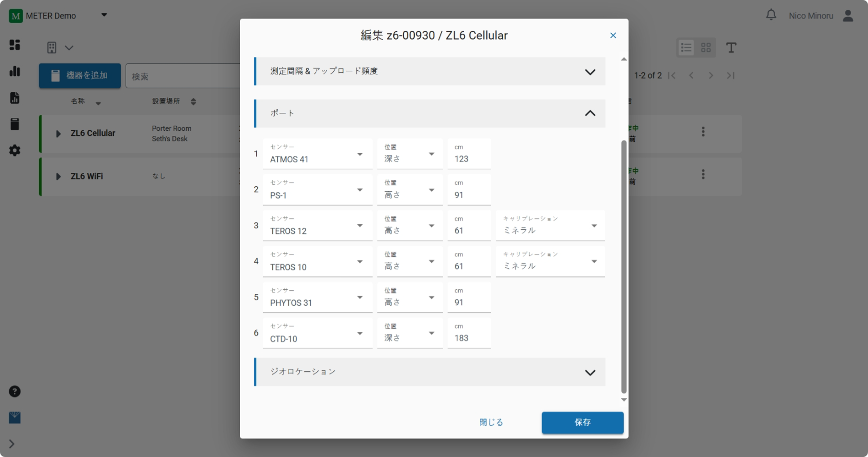Expand the ZL6 Cellular row
Screen dimensions: 868x457
click(x=58, y=134)
